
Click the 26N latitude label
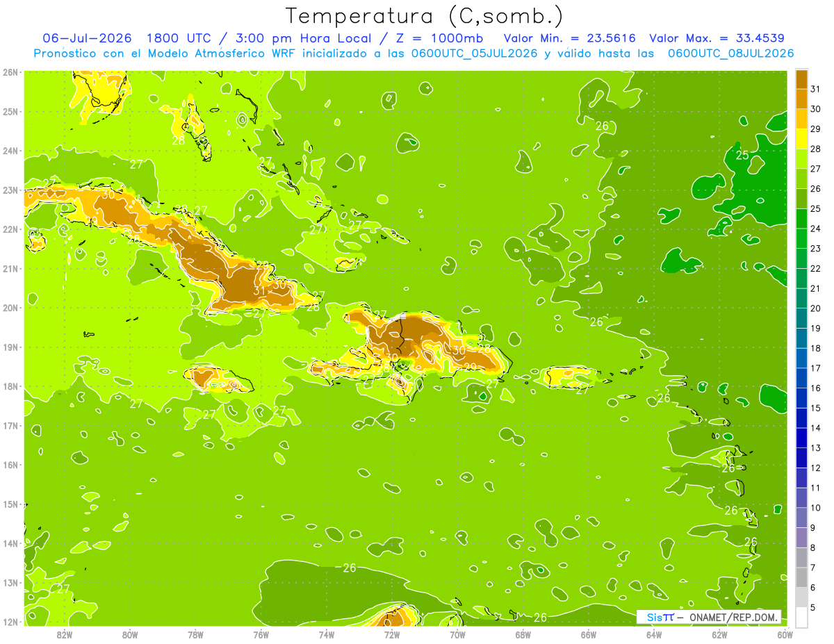tap(10, 72)
